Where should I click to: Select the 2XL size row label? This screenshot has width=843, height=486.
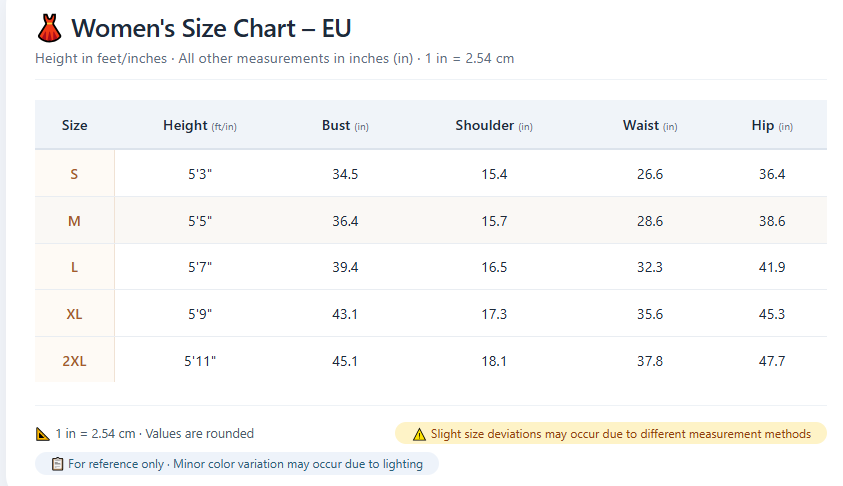point(74,361)
